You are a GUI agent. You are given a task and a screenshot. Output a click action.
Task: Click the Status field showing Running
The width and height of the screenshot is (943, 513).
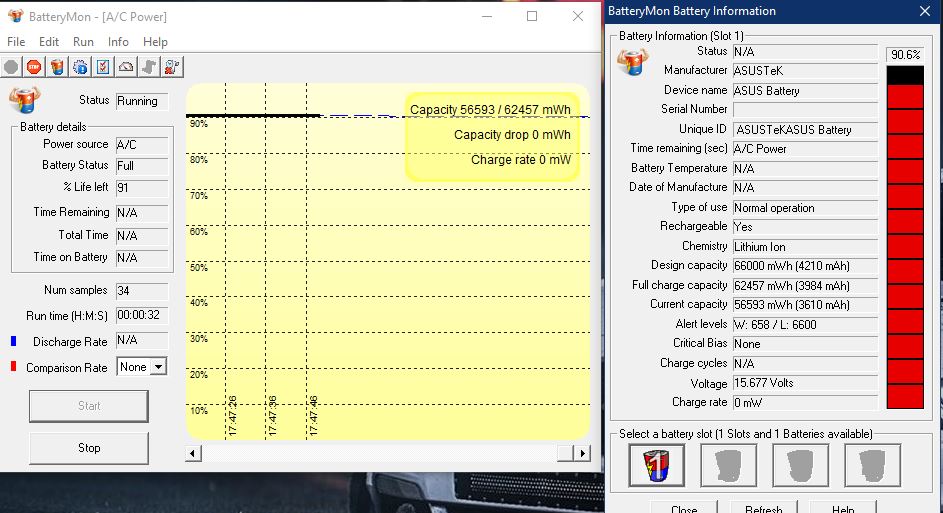coord(142,101)
